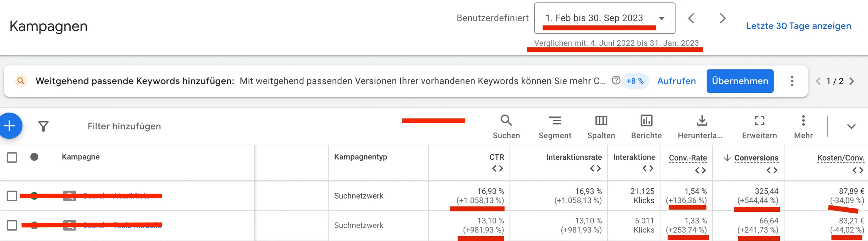This screenshot has width=868, height=241.
Task: Click the 325,44 conversions value
Action: [766, 191]
